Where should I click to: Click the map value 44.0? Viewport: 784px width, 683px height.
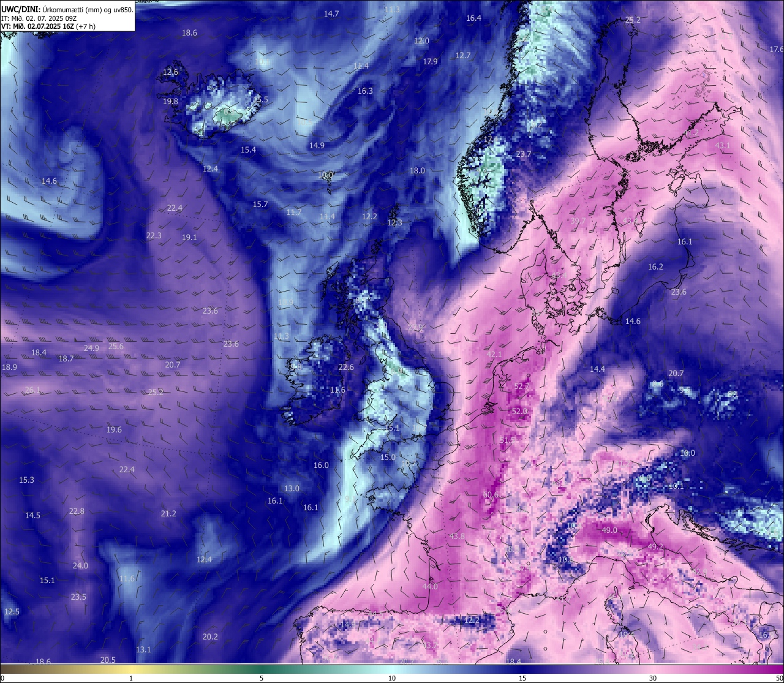[x=430, y=587]
